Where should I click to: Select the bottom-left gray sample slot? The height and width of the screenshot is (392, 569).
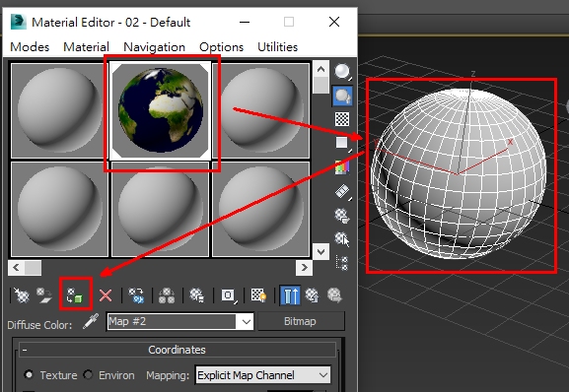tap(59, 209)
